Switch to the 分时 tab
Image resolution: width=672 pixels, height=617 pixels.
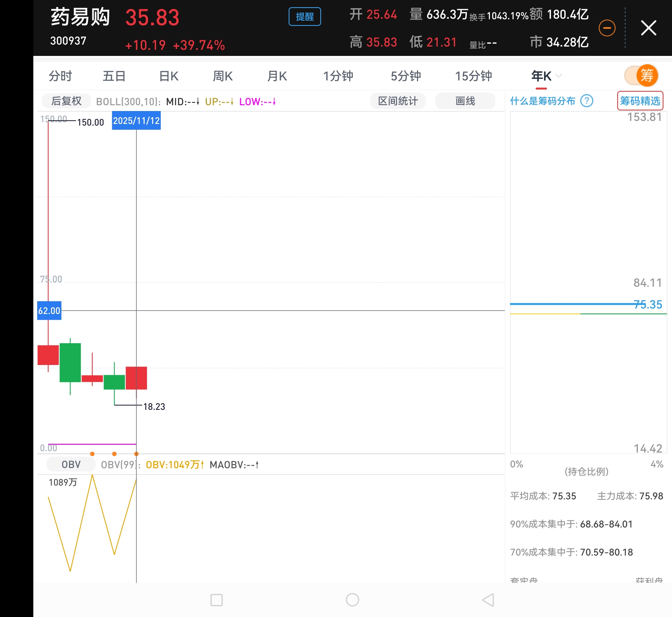pos(60,76)
